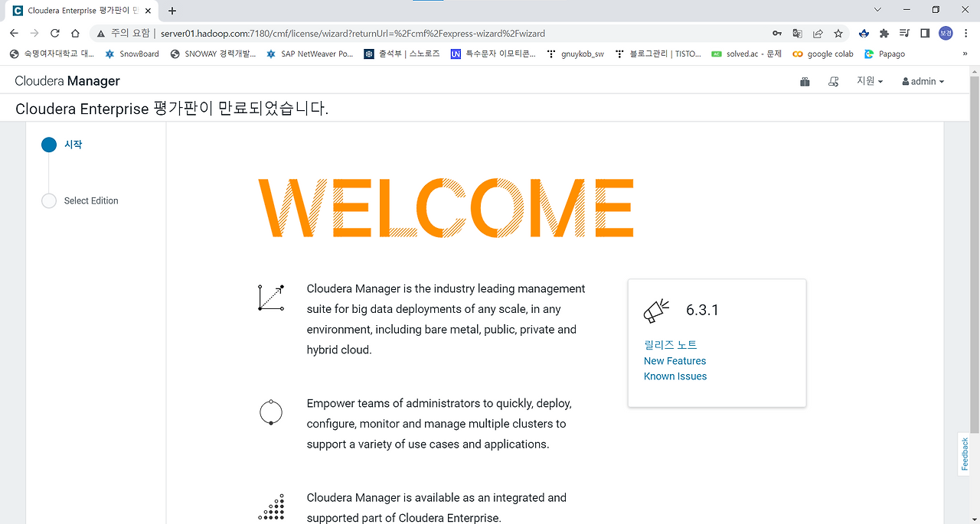980x524 pixels.
Task: Select the Select Edition wizard step
Action: click(91, 200)
